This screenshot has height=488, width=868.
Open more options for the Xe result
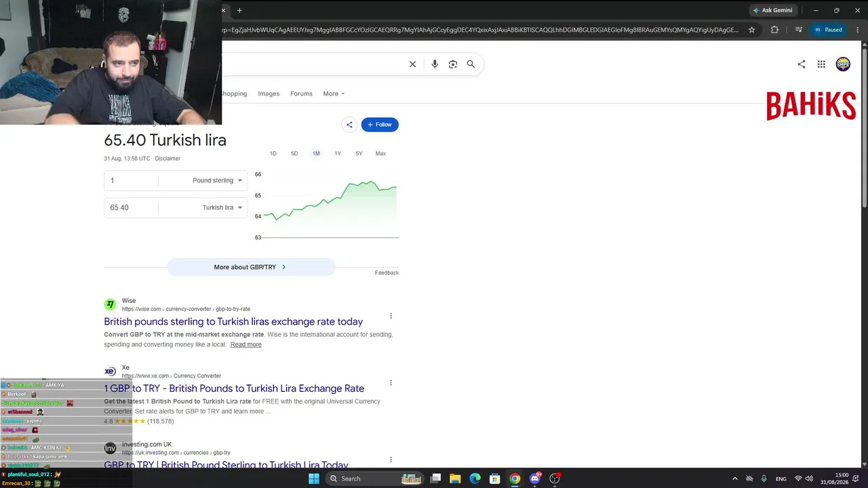(x=391, y=383)
